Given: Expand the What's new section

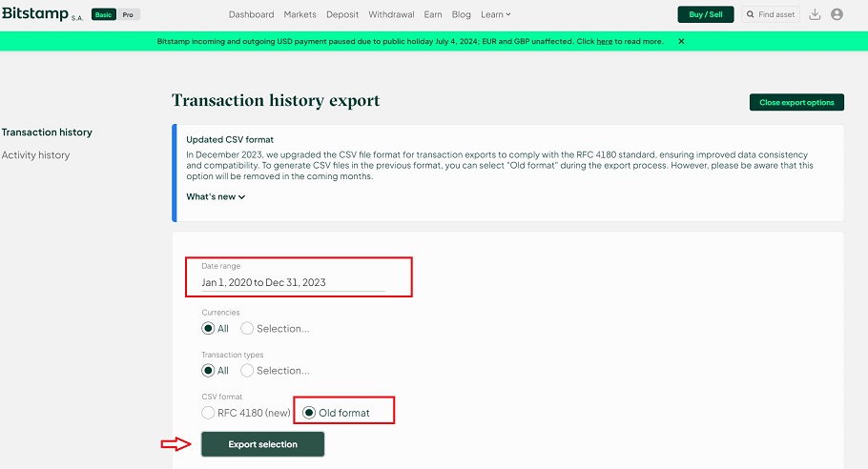Looking at the screenshot, I should 216,197.
